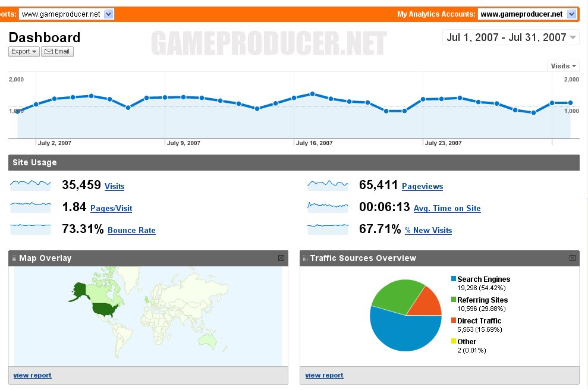
Task: Click the July 2, 2007 axis label
Action: point(54,143)
